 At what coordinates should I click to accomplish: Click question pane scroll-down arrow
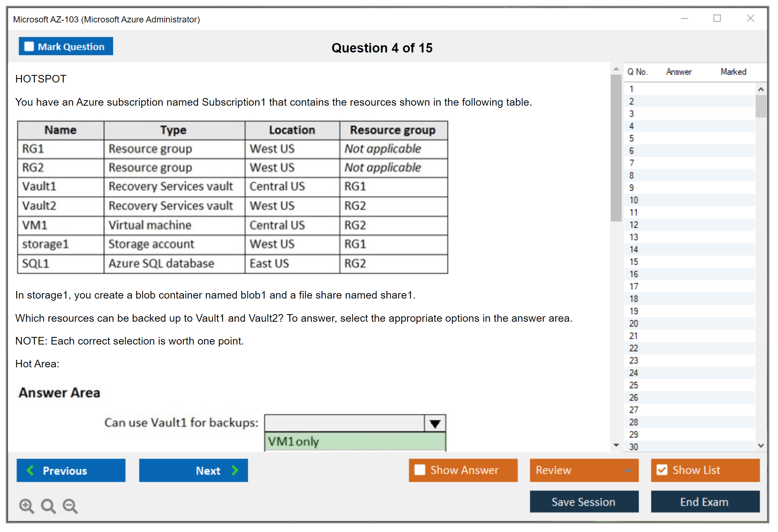pyautogui.click(x=616, y=445)
